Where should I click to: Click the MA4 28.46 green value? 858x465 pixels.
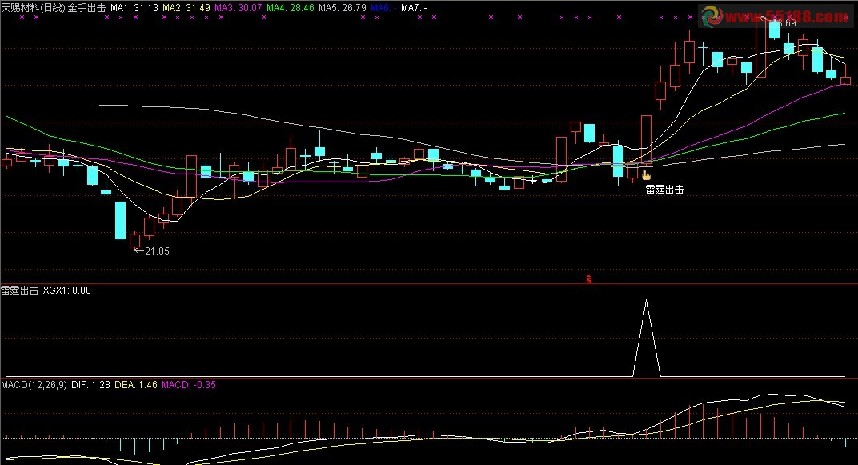coord(291,8)
